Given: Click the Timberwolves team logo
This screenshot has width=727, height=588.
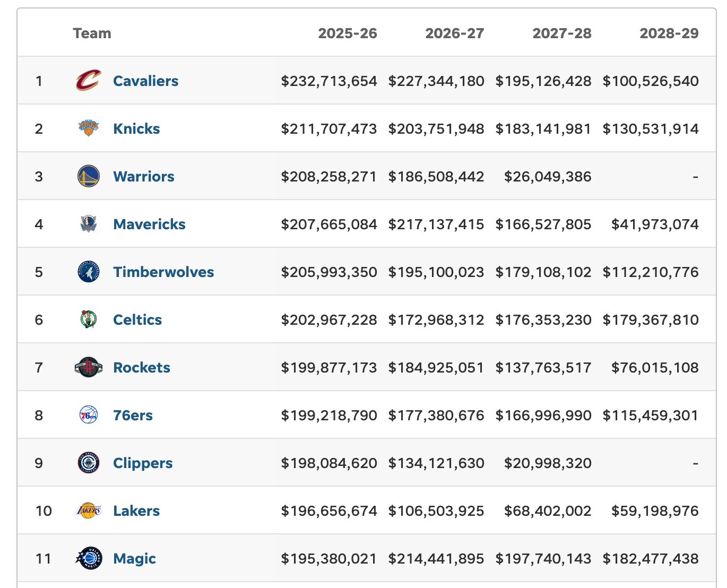Looking at the screenshot, I should coord(88,272).
